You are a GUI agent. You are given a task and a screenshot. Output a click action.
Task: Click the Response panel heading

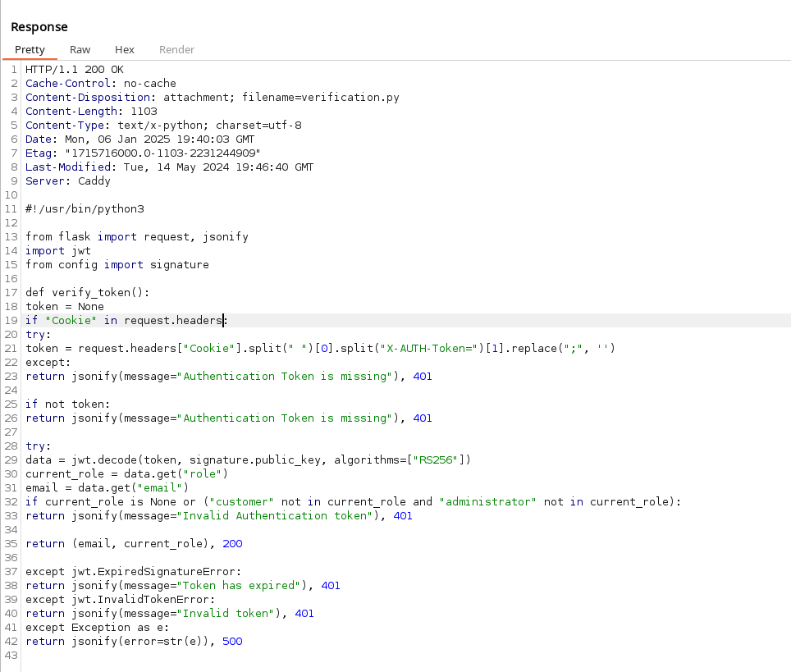point(39,27)
